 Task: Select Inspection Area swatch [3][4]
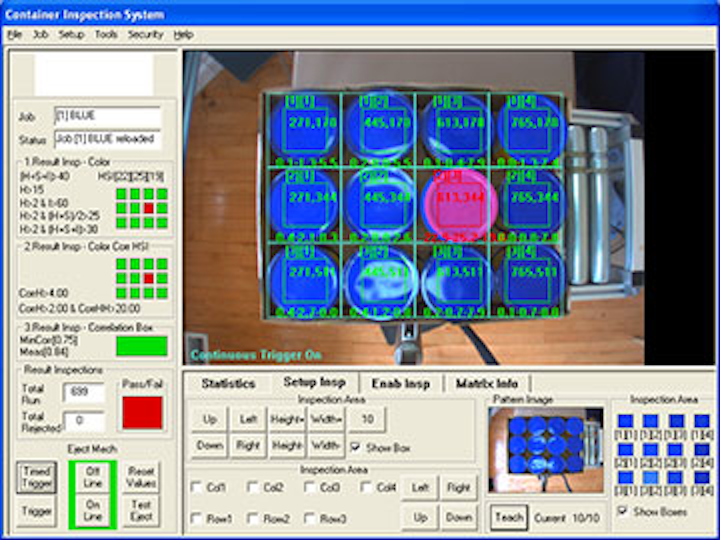coord(702,478)
